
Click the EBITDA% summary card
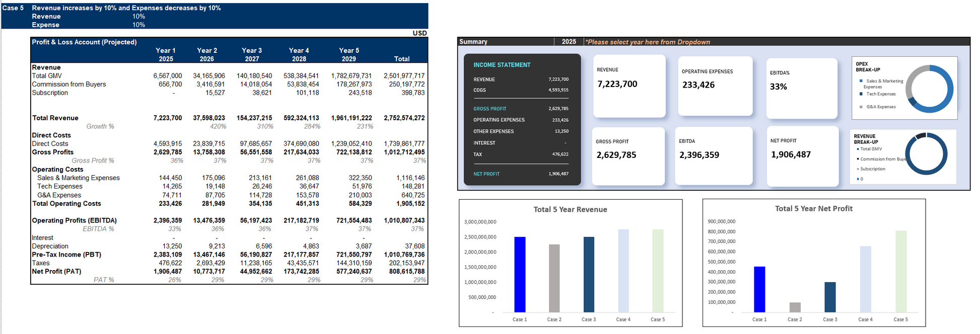[802, 89]
